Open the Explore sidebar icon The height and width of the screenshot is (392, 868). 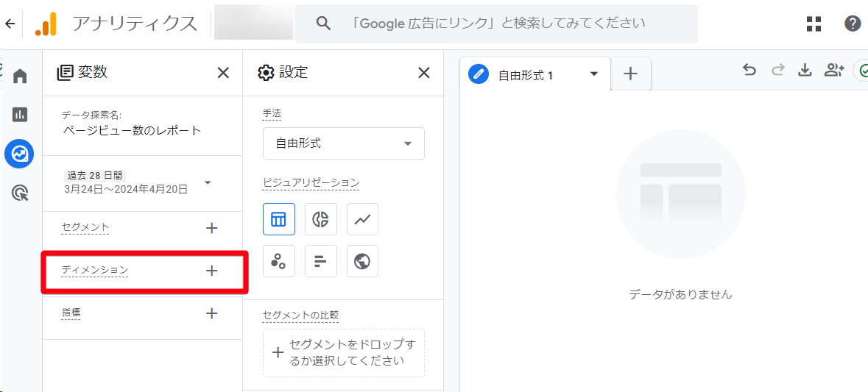19,154
